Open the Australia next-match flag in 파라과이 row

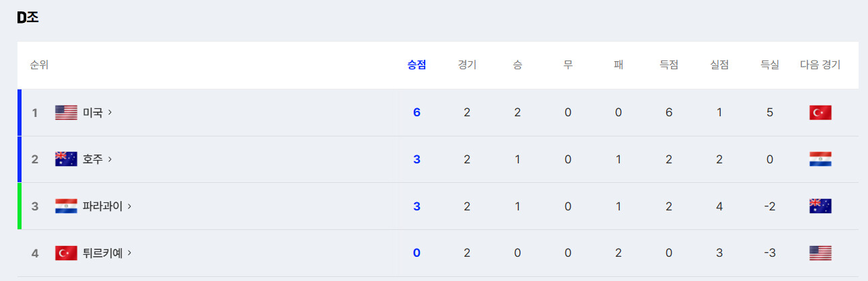pos(820,206)
